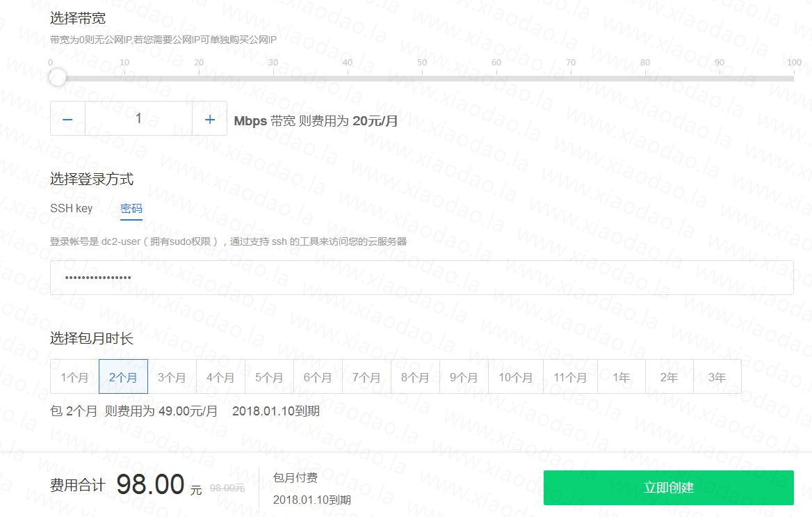
Task: Click the bandwidth value input box
Action: [138, 118]
